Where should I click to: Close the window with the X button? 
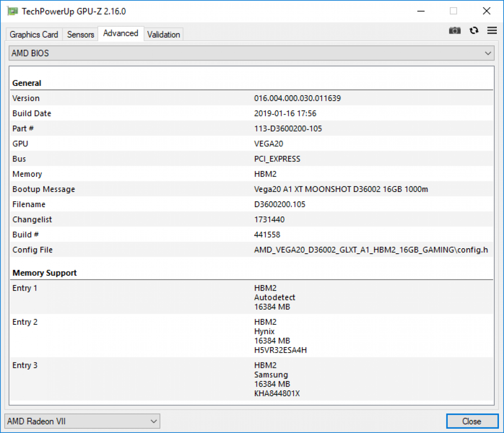coord(486,11)
